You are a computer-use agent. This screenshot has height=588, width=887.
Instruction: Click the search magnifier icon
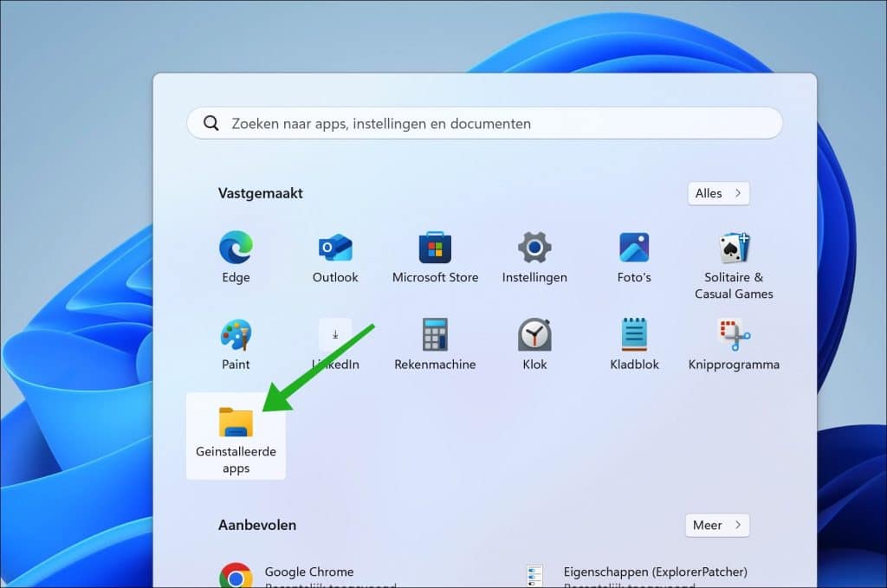(x=210, y=123)
